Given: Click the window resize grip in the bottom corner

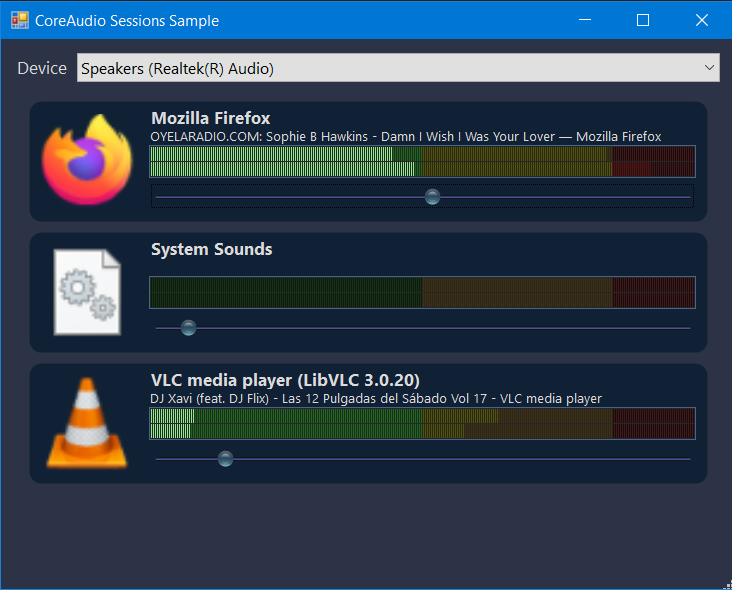Looking at the screenshot, I should tap(727, 585).
